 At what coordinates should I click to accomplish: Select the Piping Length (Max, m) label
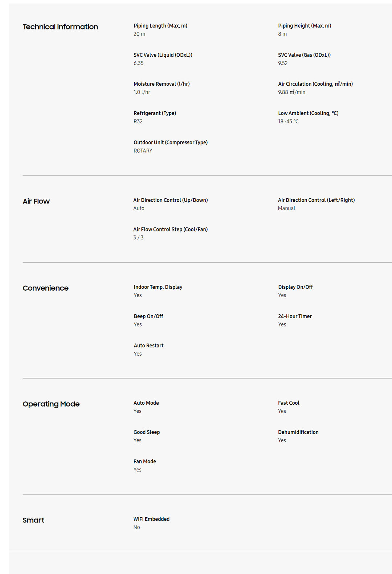[160, 26]
